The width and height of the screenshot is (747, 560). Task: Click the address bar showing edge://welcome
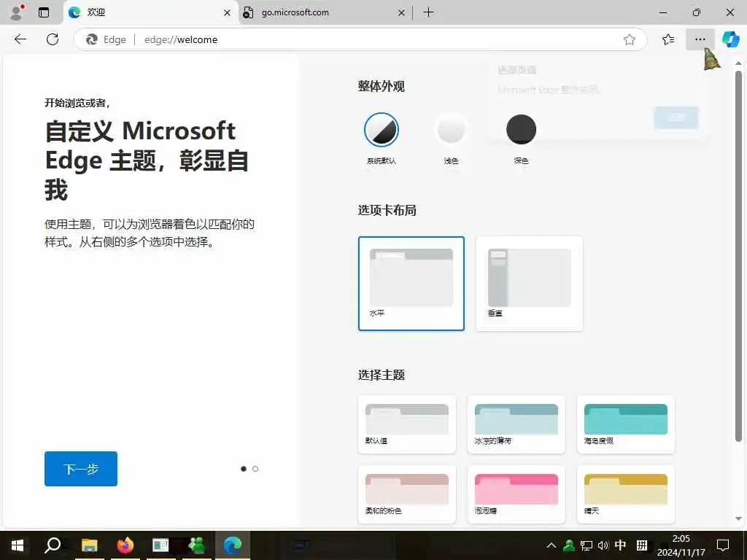360,39
